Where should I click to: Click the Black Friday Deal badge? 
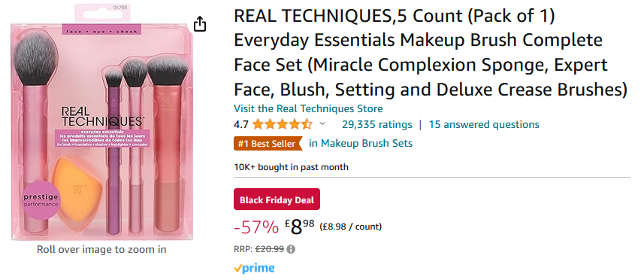[277, 200]
